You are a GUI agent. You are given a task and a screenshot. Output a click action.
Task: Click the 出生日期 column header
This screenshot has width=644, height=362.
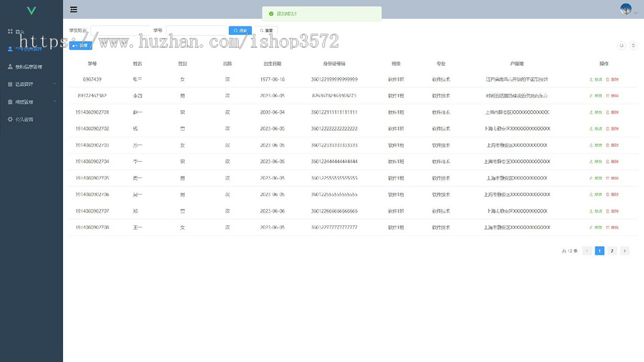273,64
